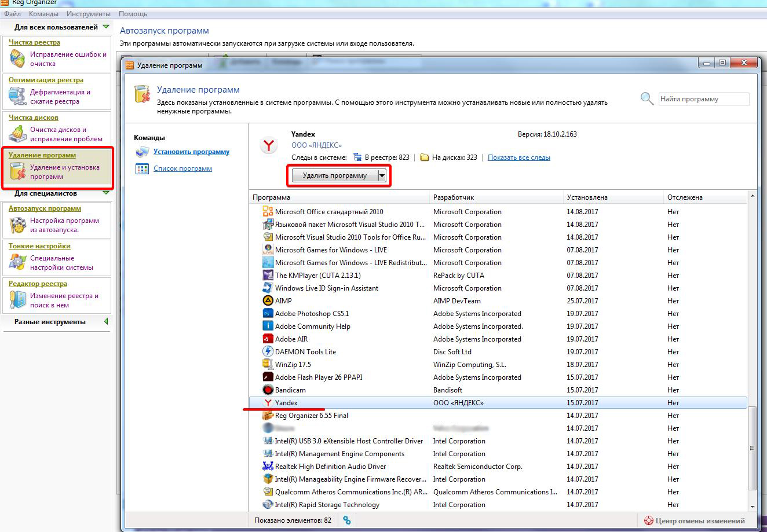
Task: Click Microsoft Games for Windows - LIVE icon
Action: tap(268, 250)
